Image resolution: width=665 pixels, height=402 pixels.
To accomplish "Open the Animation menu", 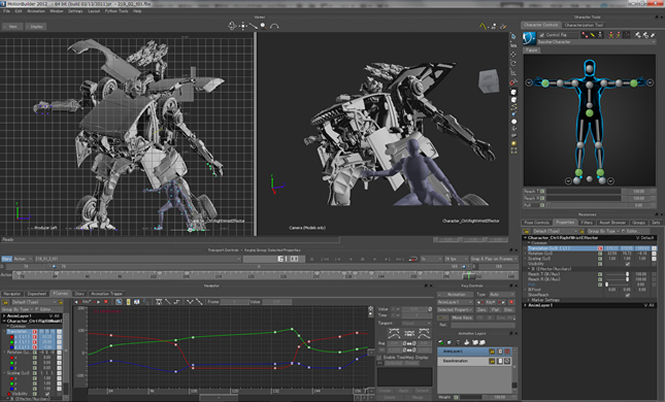I will coord(36,11).
